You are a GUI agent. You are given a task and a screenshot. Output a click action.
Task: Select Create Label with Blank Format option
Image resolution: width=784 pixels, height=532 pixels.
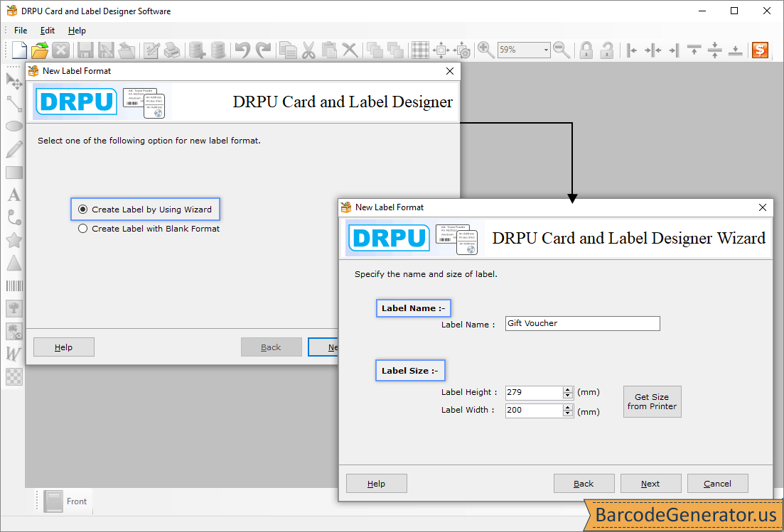coord(149,228)
